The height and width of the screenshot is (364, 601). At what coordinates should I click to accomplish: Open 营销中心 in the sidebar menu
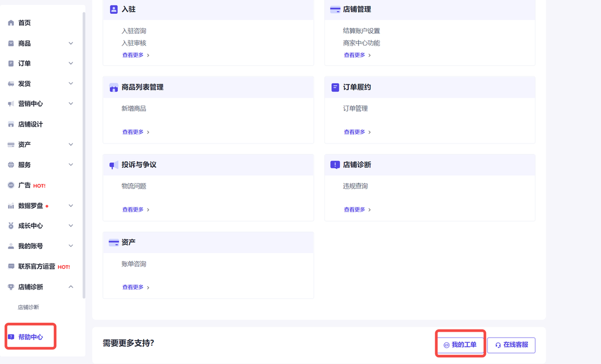[x=30, y=104]
